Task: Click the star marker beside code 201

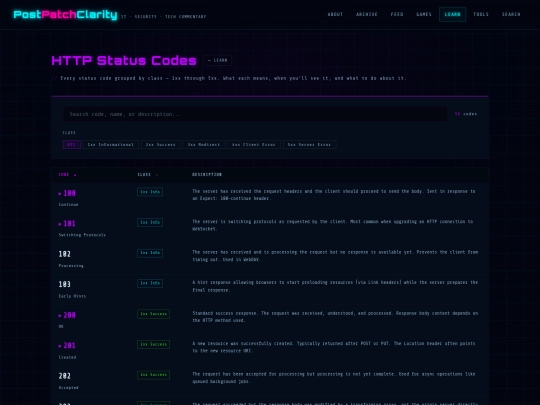Action: 60,346
